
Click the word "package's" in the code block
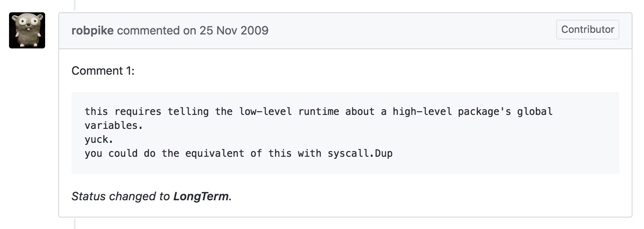click(x=484, y=112)
